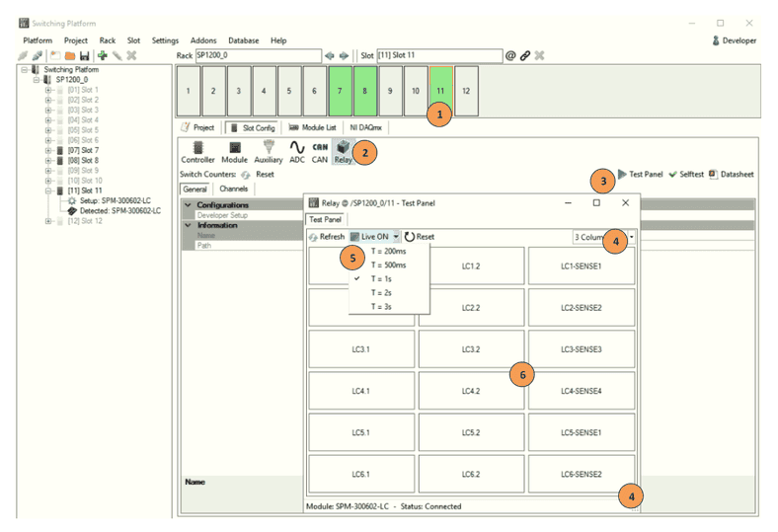Image resolution: width=778 pixels, height=532 pixels.
Task: Open the Live ON interval dropdown arrow
Action: (396, 237)
